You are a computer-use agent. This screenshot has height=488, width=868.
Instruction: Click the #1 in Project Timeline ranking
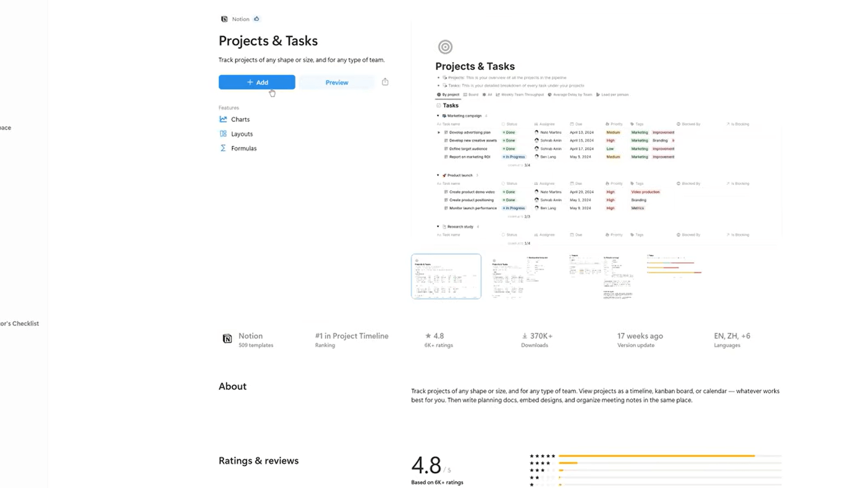(352, 336)
